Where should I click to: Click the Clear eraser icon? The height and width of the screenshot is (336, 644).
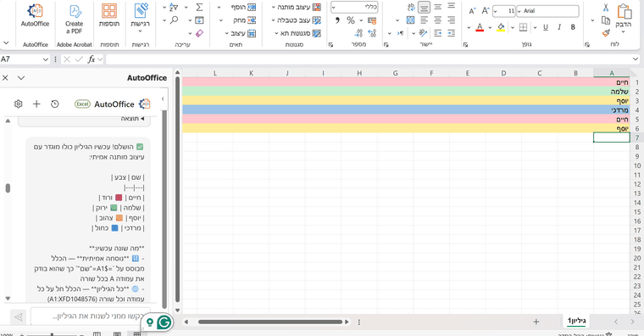tap(199, 33)
